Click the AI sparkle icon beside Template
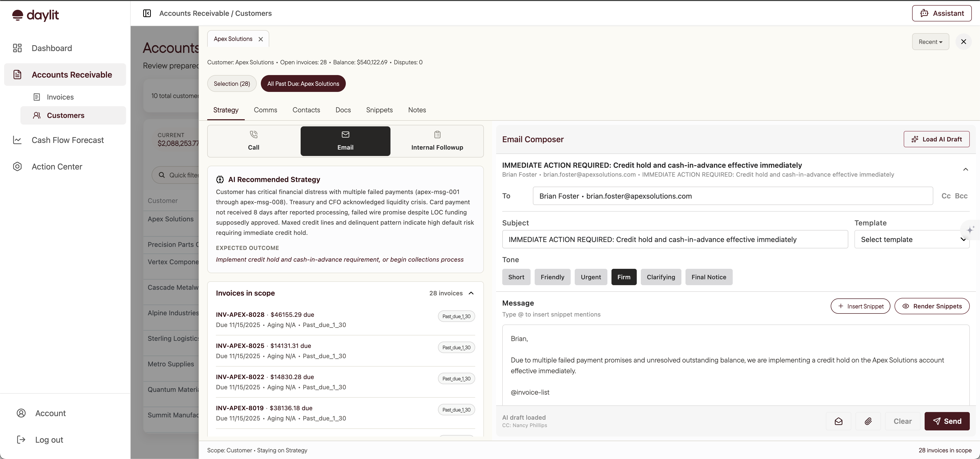The height and width of the screenshot is (459, 980). click(x=970, y=230)
